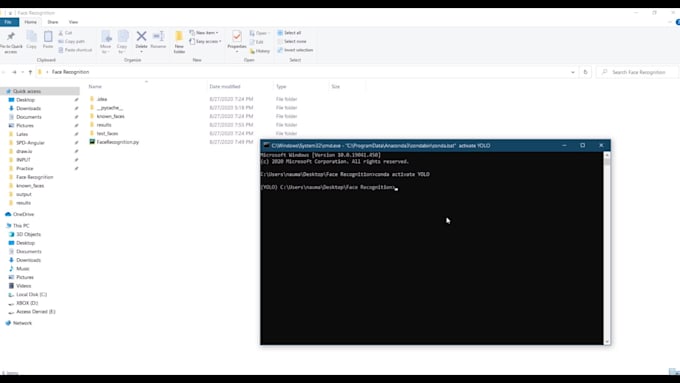This screenshot has width=680, height=383.
Task: Click the Copy path command
Action: point(72,42)
